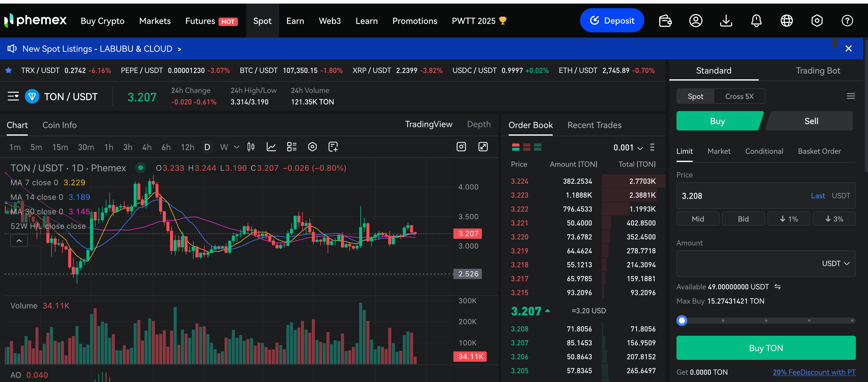The image size is (868, 382).
Task: Select the 1m chart interval
Action: [x=15, y=147]
